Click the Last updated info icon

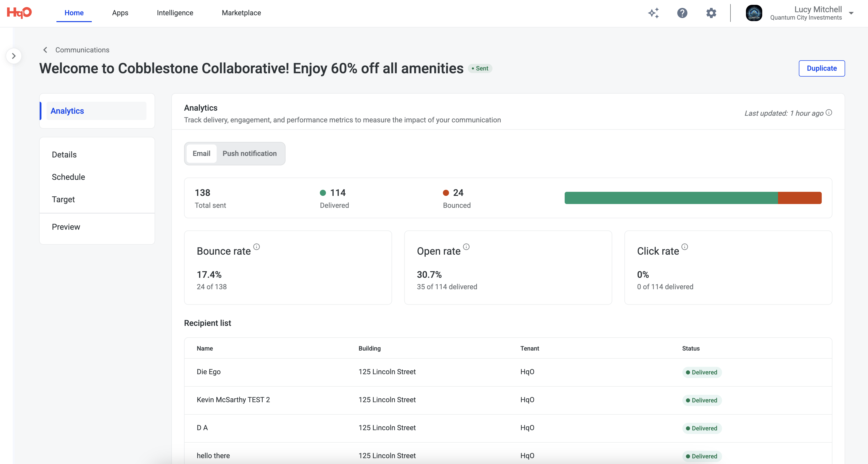tap(829, 113)
